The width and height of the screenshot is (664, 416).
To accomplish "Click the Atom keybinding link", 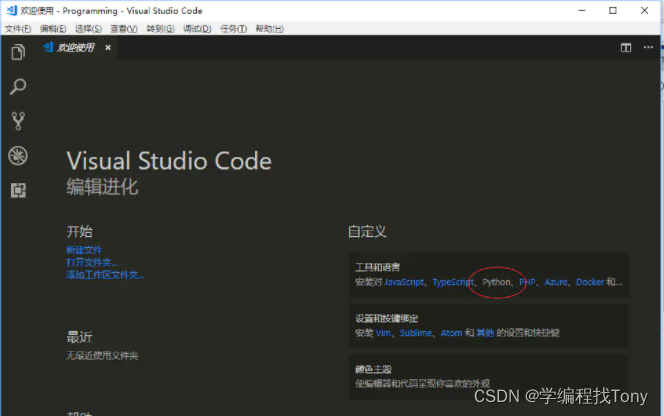I will [x=451, y=333].
